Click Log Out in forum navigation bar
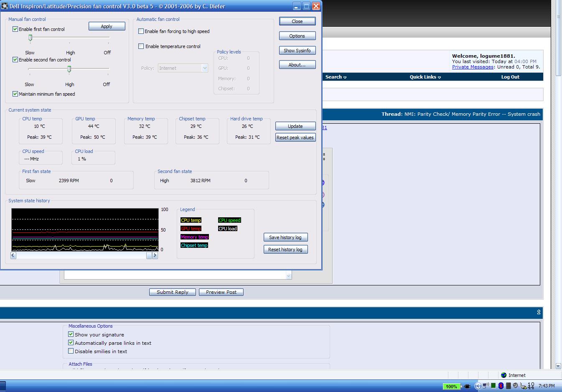Screen dimensions: 562x392 [x=510, y=77]
